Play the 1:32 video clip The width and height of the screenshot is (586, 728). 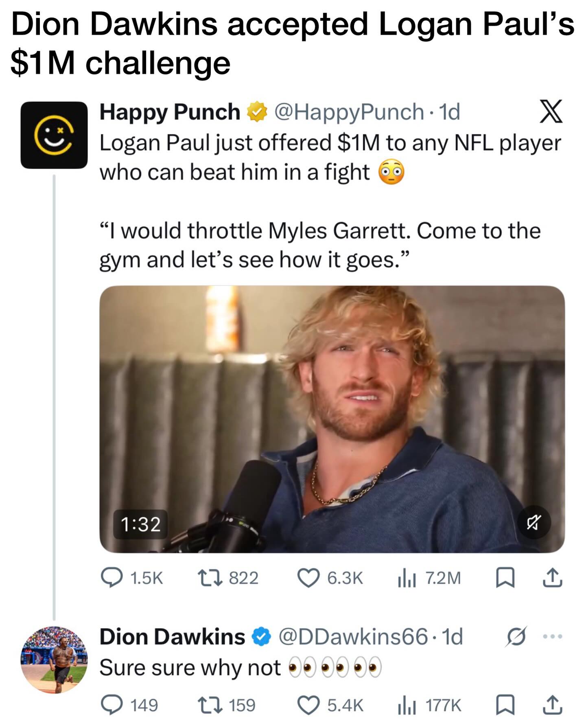[x=332, y=419]
